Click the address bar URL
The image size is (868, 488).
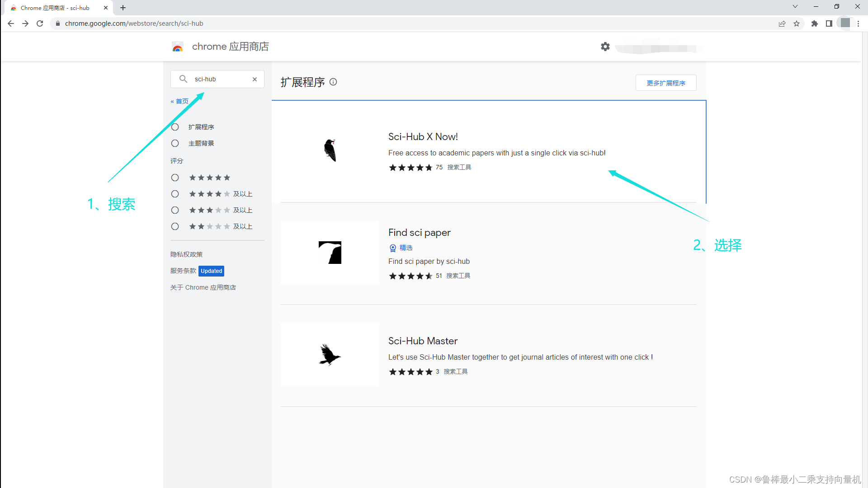coord(134,23)
